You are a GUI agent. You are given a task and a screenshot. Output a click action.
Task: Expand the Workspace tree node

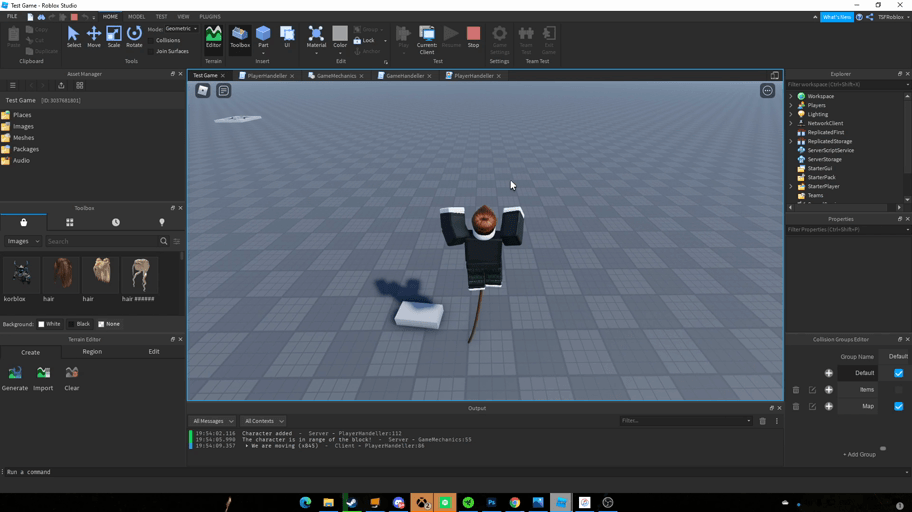pos(790,96)
